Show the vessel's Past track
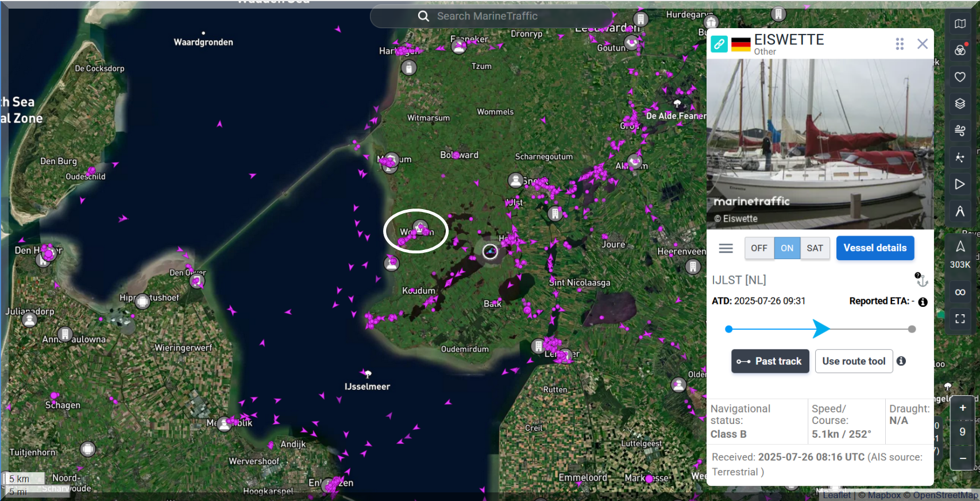Screen dimensions: 980x501 tap(770, 361)
